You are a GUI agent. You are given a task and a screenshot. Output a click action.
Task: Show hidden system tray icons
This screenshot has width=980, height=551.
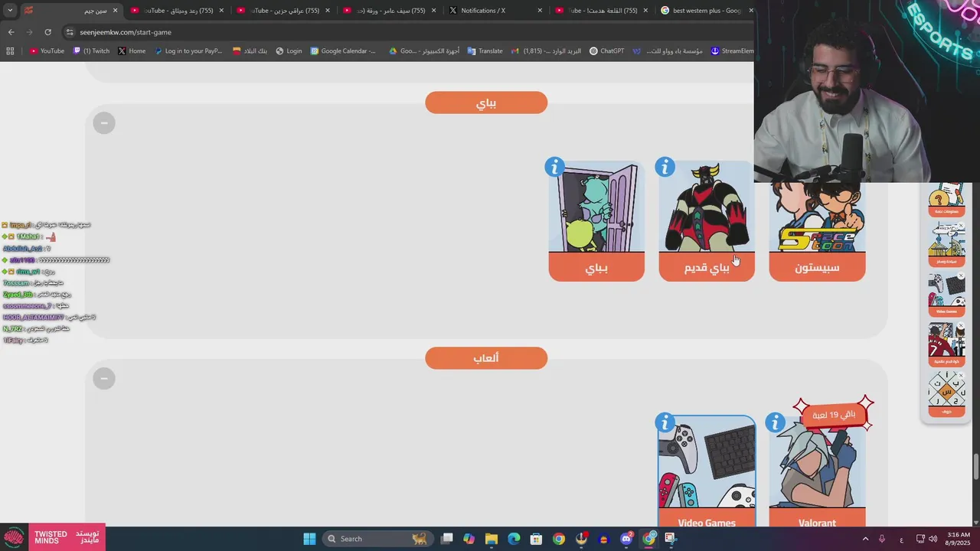point(865,539)
